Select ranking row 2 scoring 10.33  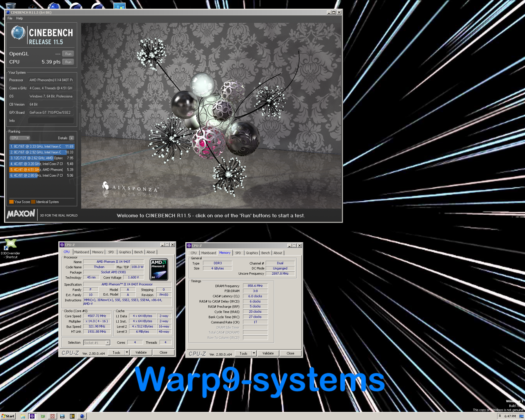point(42,152)
